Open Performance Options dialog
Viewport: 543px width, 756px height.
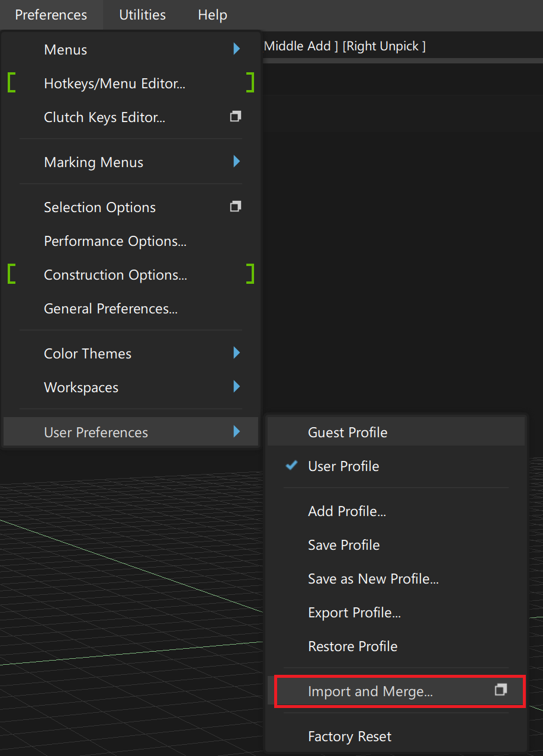(x=115, y=241)
